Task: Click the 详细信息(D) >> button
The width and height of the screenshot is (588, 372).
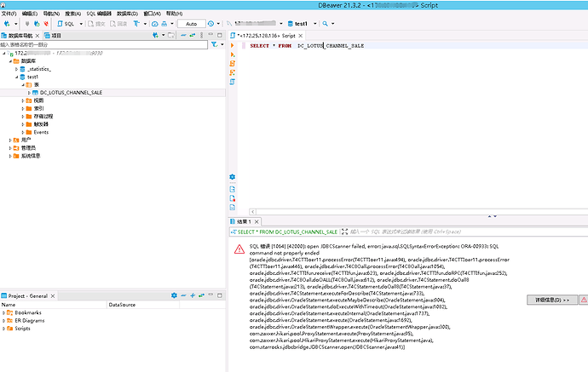Action: [x=551, y=277]
